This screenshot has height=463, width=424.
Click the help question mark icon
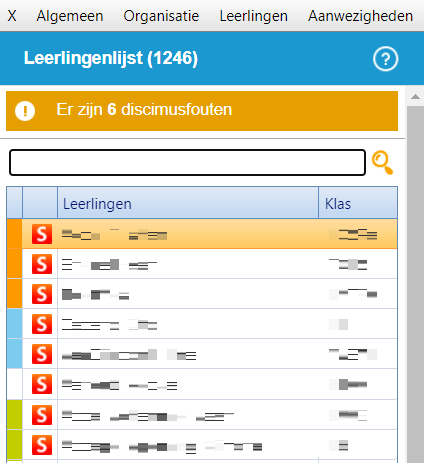(385, 59)
